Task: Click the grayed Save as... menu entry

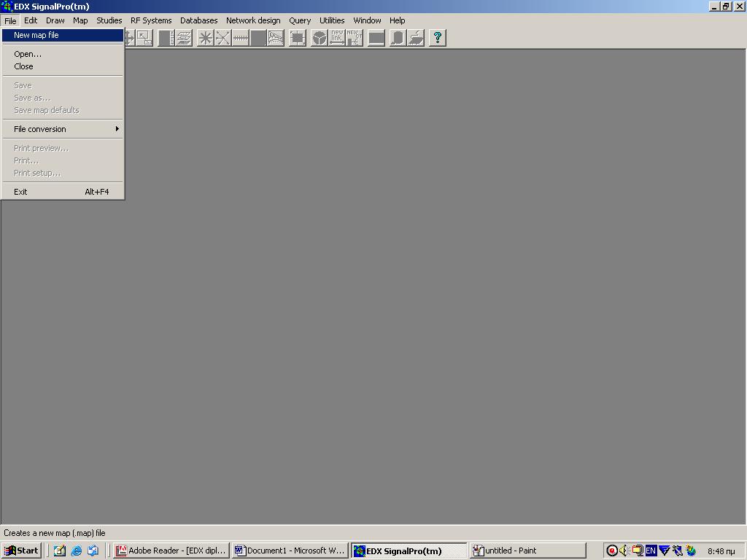Action: 63,98
